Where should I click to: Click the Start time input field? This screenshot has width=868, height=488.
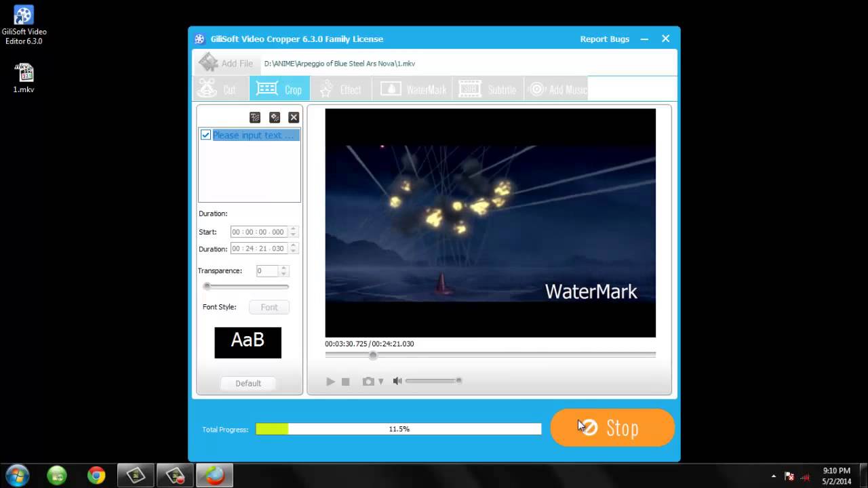pos(259,232)
